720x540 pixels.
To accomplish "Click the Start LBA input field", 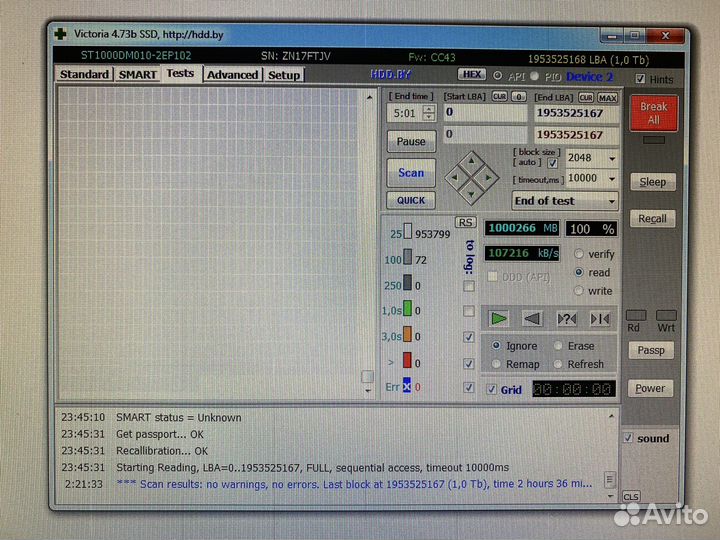I will [x=485, y=113].
